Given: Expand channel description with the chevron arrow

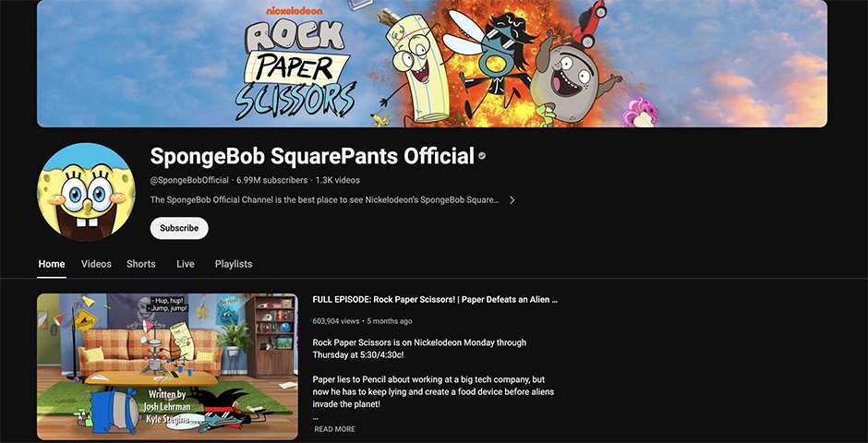Looking at the screenshot, I should click(512, 199).
